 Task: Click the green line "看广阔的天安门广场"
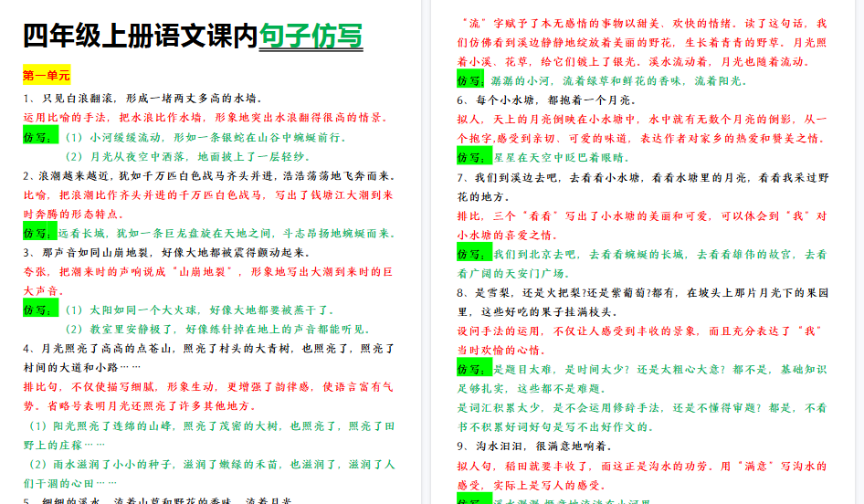click(x=513, y=274)
